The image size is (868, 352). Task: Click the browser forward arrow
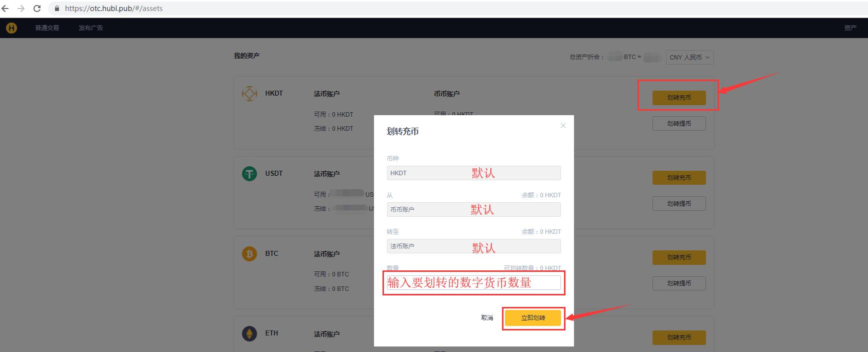(21, 9)
